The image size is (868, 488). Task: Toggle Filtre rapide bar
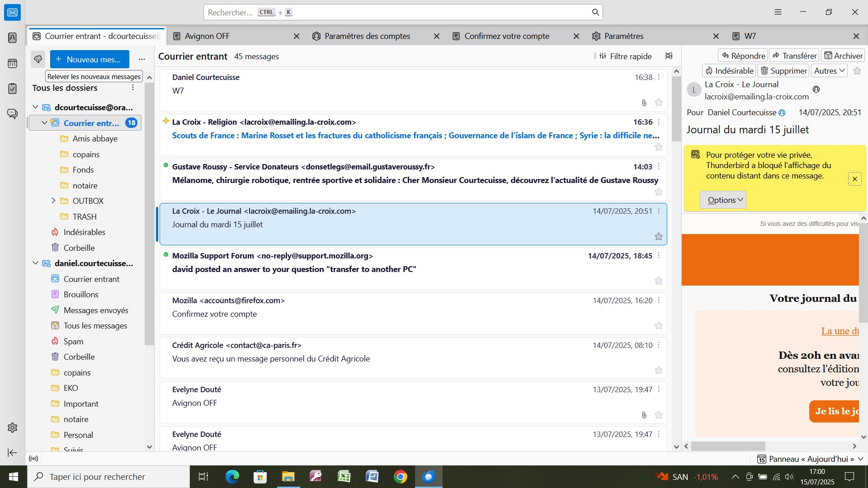pyautogui.click(x=626, y=56)
